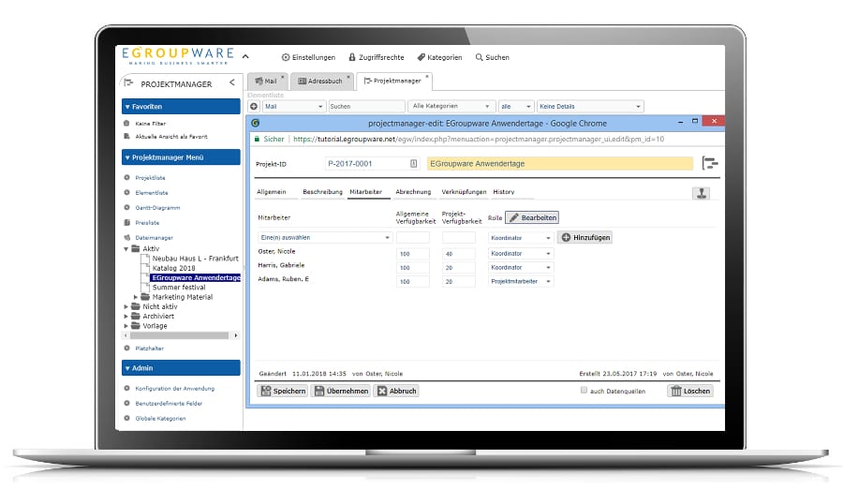Select Katalog 2018 project
843x504 pixels.
coord(173,269)
